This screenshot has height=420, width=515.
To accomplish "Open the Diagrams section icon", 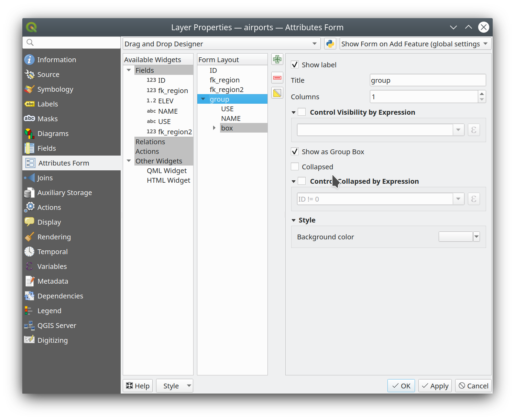I will [x=30, y=134].
